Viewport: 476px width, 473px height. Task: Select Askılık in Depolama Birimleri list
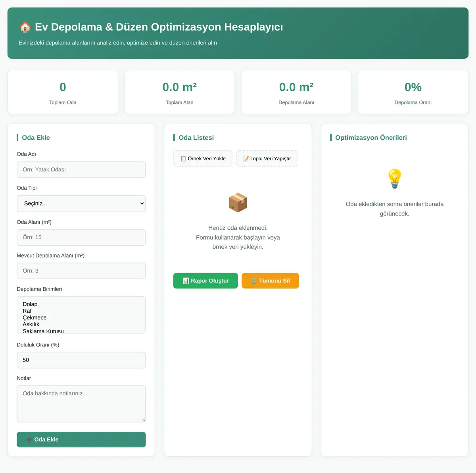tap(81, 324)
